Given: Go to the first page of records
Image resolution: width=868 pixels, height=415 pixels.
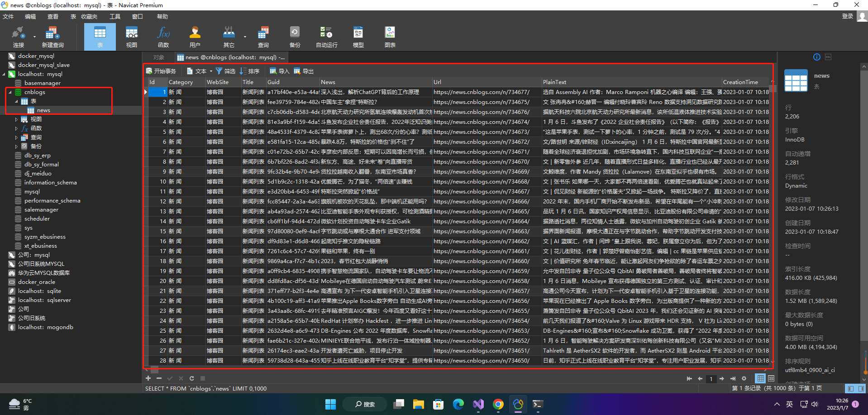Looking at the screenshot, I should click(689, 379).
